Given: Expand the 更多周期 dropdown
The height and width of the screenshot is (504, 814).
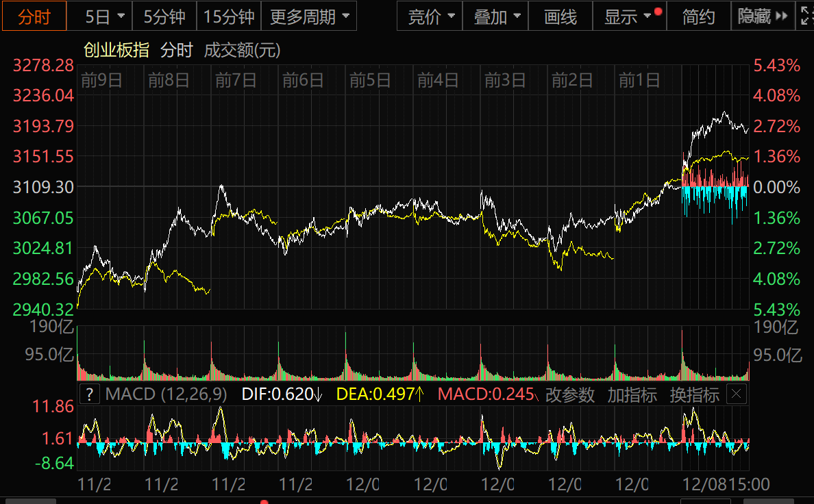Looking at the screenshot, I should 309,16.
